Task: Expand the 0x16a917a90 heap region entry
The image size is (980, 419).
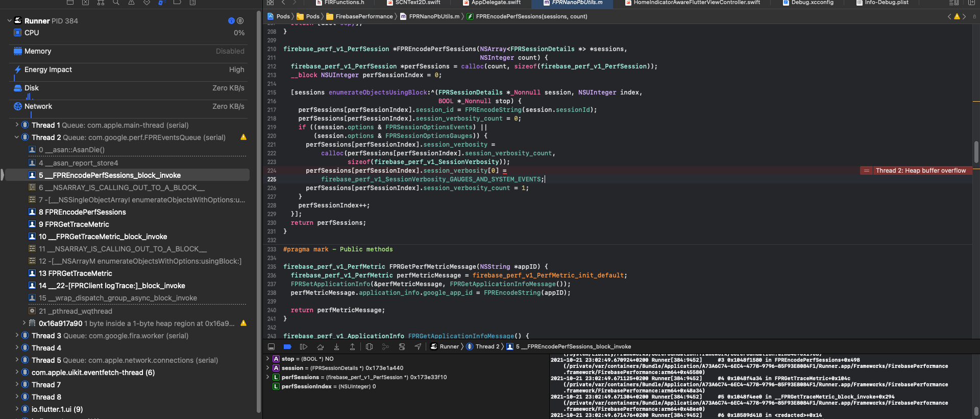Action: pyautogui.click(x=24, y=323)
